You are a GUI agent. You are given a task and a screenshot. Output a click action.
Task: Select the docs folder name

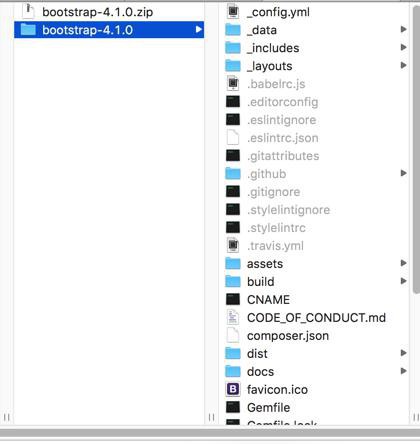point(261,372)
